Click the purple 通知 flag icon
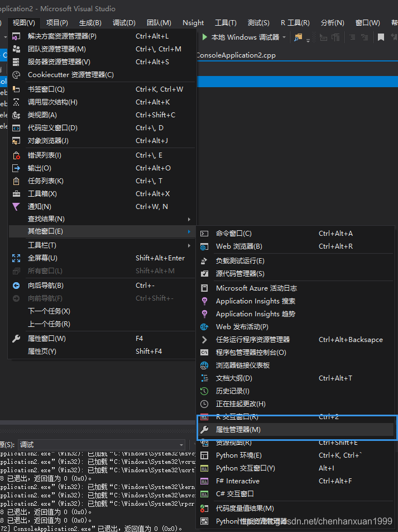This screenshot has height=532, width=398. pyautogui.click(x=16, y=207)
